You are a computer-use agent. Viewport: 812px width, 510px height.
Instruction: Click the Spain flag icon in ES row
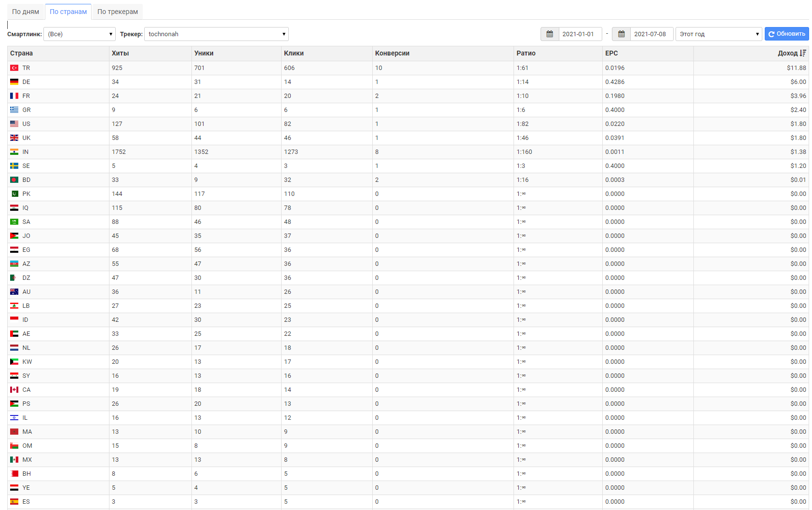pyautogui.click(x=14, y=502)
